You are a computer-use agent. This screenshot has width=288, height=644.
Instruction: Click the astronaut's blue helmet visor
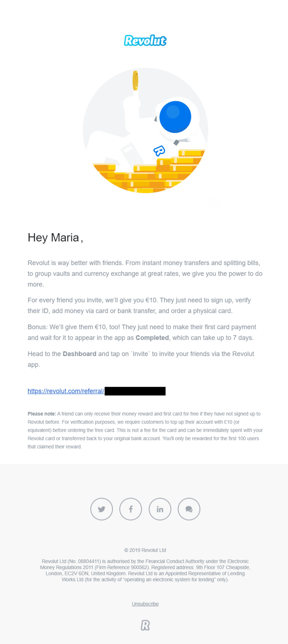(175, 117)
